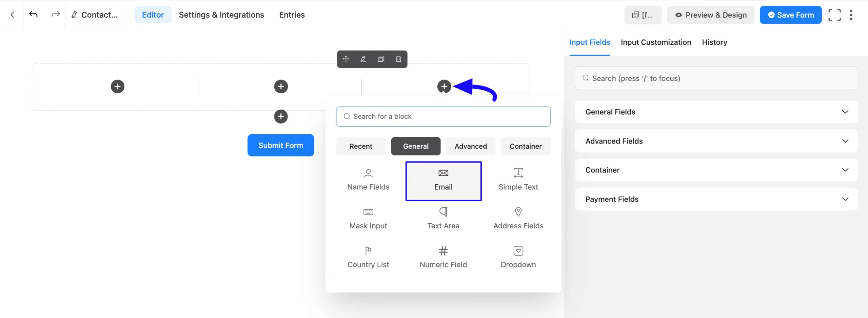Duplicate the container using copy icon

click(381, 59)
